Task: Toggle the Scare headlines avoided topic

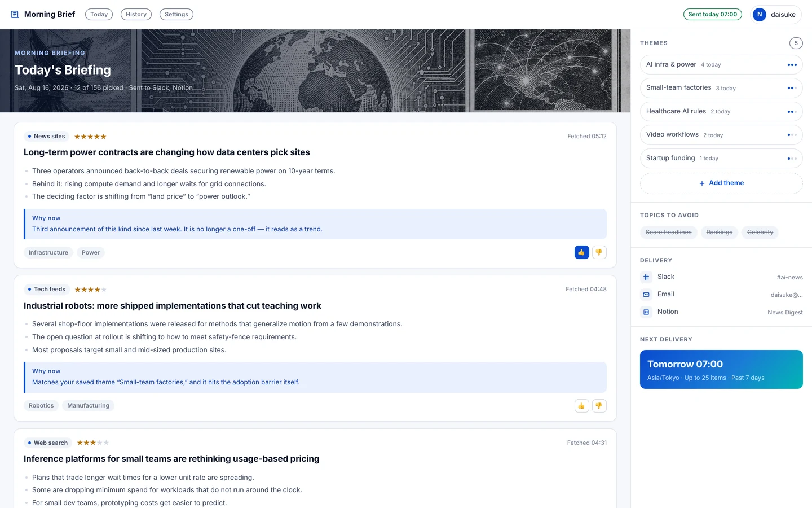Action: pyautogui.click(x=669, y=233)
